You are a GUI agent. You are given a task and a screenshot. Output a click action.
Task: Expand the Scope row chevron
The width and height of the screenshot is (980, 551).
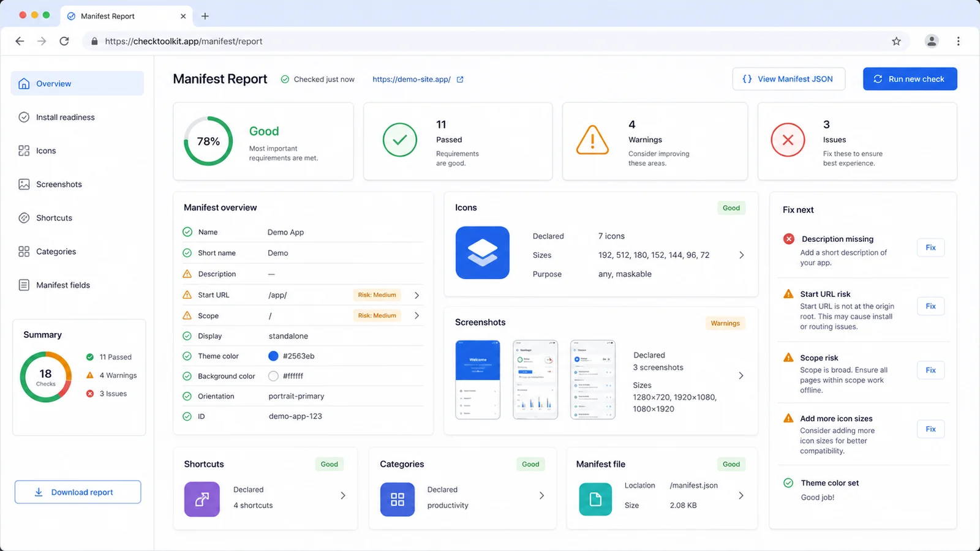[x=417, y=316]
